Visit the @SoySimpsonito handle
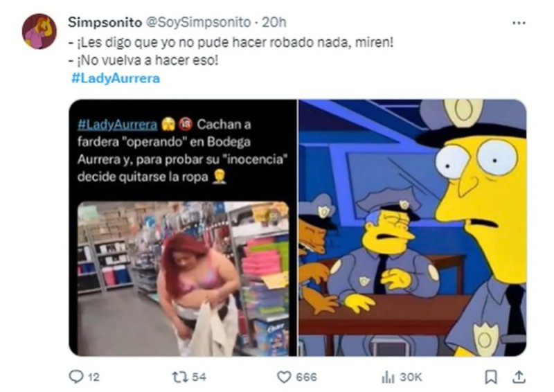Viewport: 554px width, 392px height. pos(198,22)
